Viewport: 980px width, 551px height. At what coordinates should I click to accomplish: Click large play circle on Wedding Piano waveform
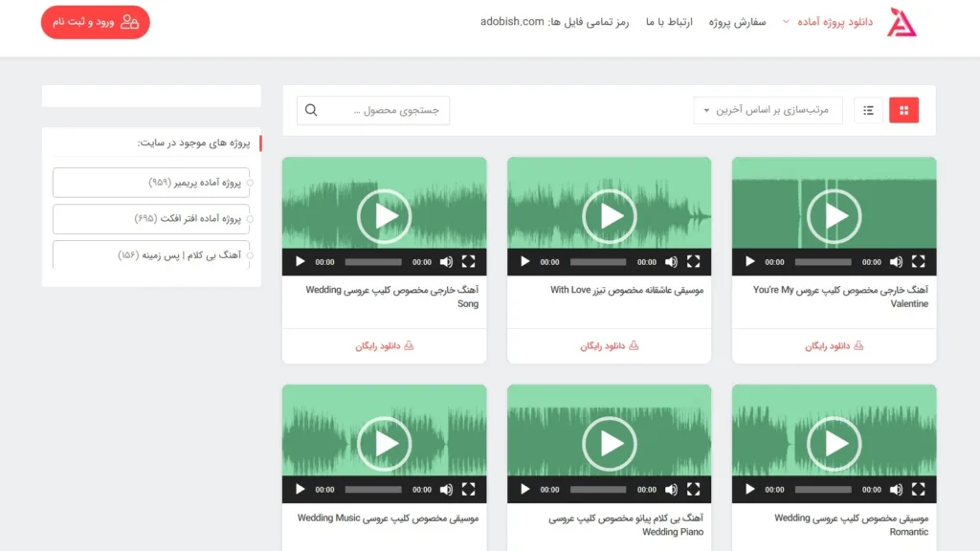coord(610,444)
